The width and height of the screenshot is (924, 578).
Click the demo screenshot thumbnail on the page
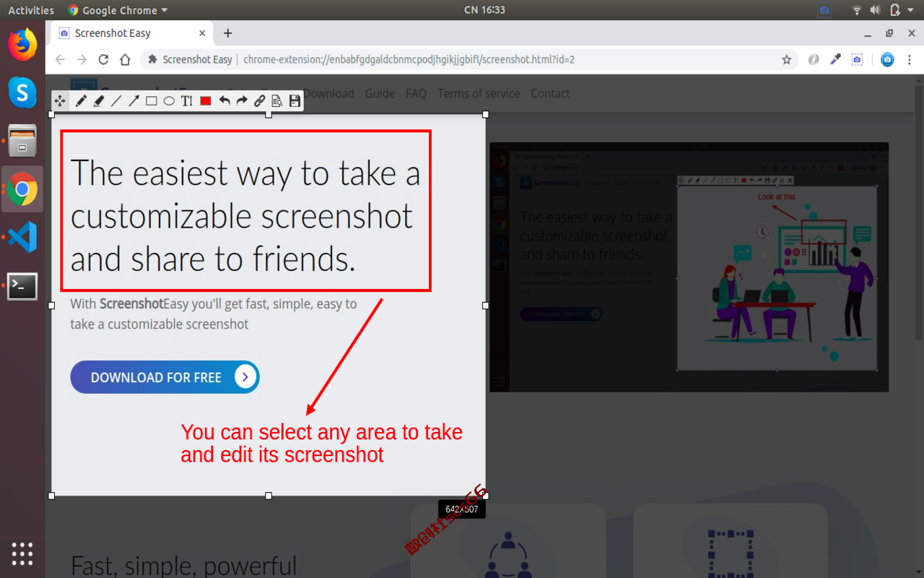pos(689,267)
